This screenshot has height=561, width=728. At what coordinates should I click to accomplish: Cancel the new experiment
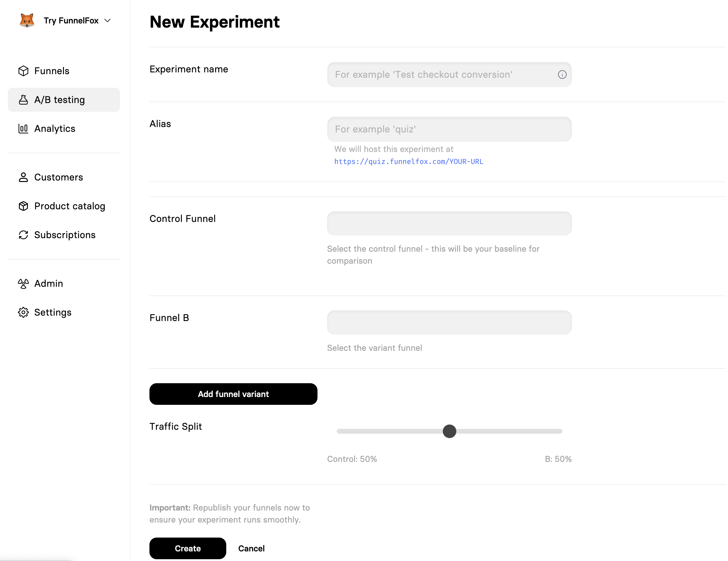[251, 548]
